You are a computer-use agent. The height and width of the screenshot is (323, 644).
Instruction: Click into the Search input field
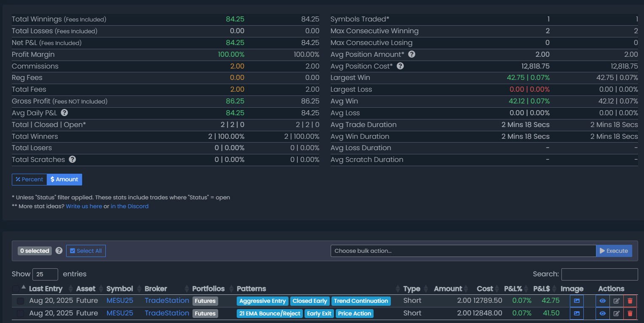[599, 274]
